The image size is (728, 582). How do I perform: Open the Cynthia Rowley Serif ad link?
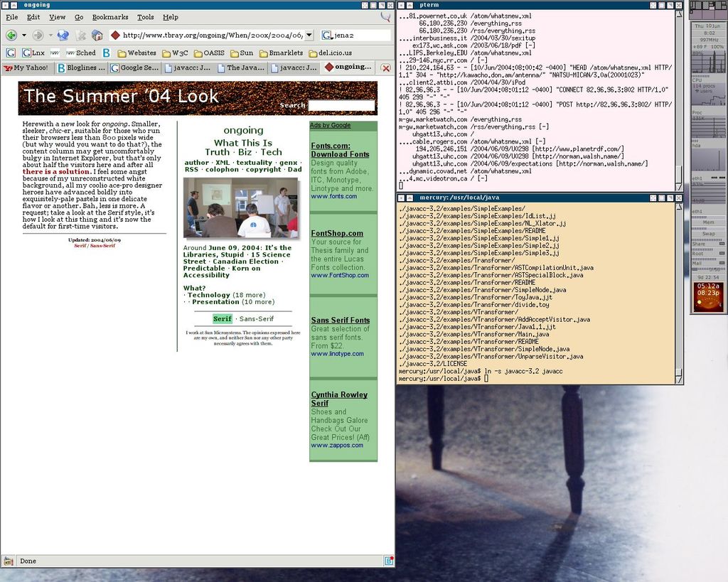pos(339,399)
